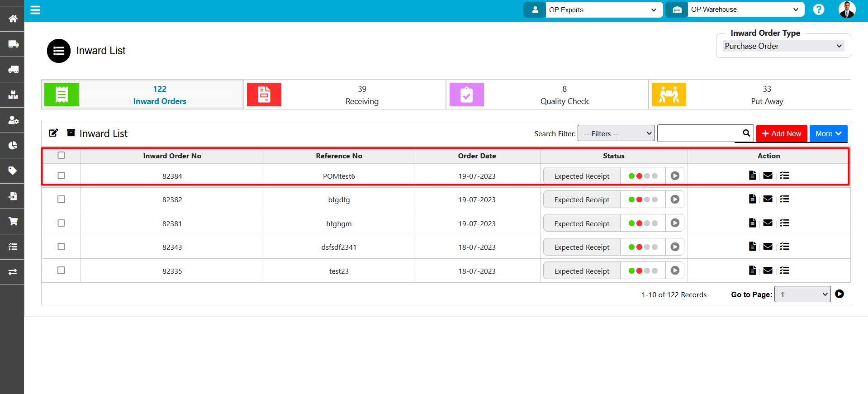868x394 pixels.
Task: Click the help question mark icon
Action: click(x=818, y=9)
